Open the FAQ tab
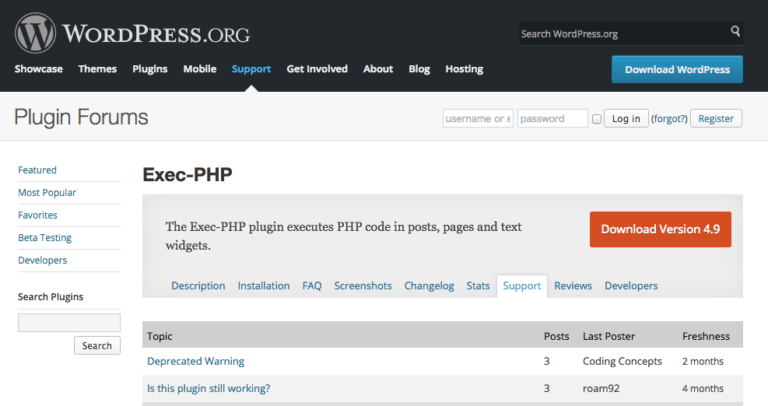The width and height of the screenshot is (768, 406). coord(312,286)
